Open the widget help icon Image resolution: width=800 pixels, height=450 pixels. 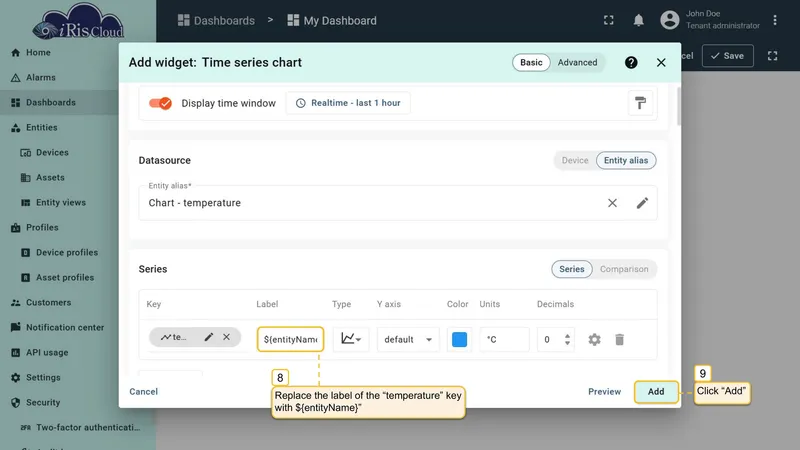point(631,62)
